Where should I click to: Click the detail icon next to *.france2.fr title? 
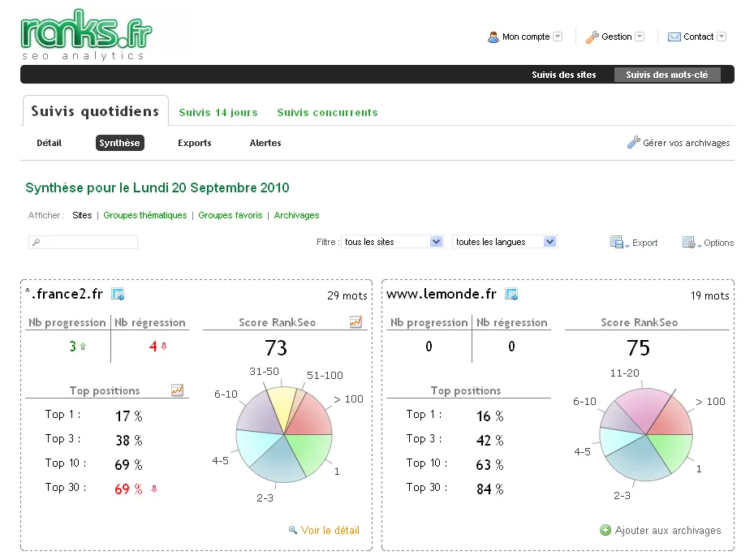pos(118,295)
